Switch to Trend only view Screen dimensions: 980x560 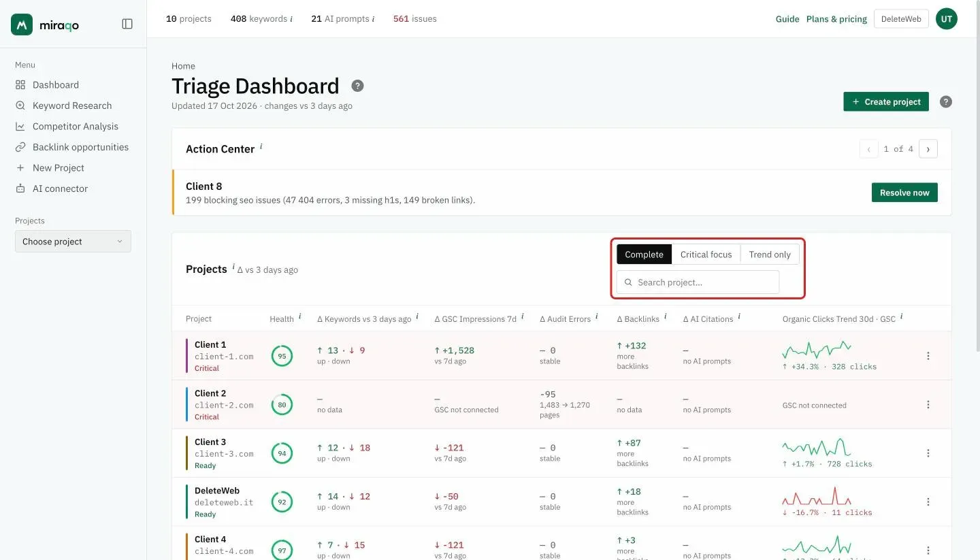point(770,254)
